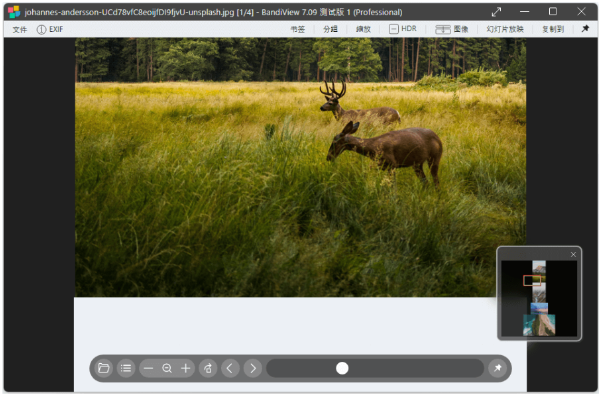
Task: Open the 文件 menu
Action: tap(20, 29)
